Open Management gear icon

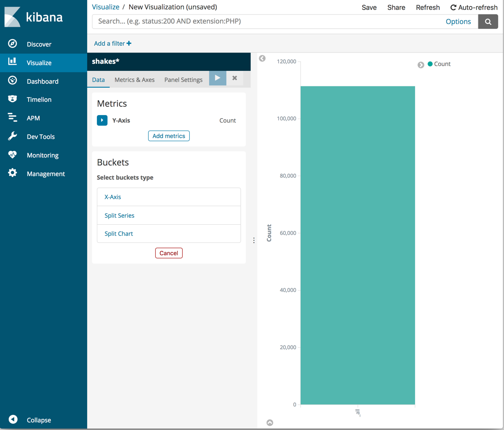pos(13,173)
